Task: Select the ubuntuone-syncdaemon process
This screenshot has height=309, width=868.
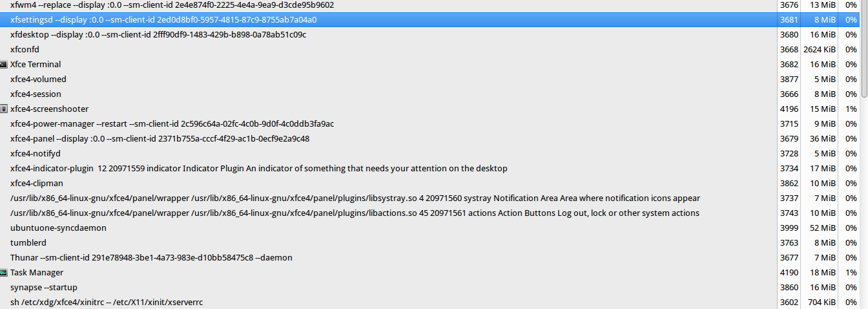Action: [x=58, y=228]
